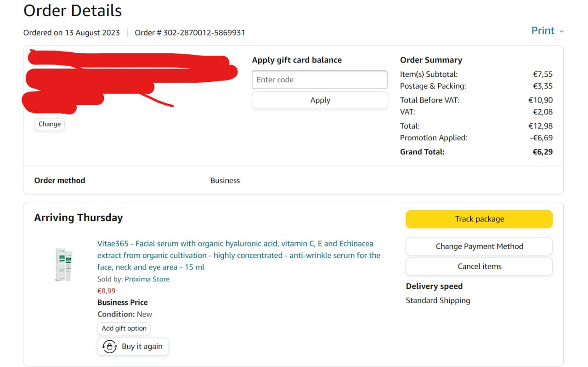Click the red €8,99 item price
Image resolution: width=588 pixels, height=367 pixels.
[107, 291]
